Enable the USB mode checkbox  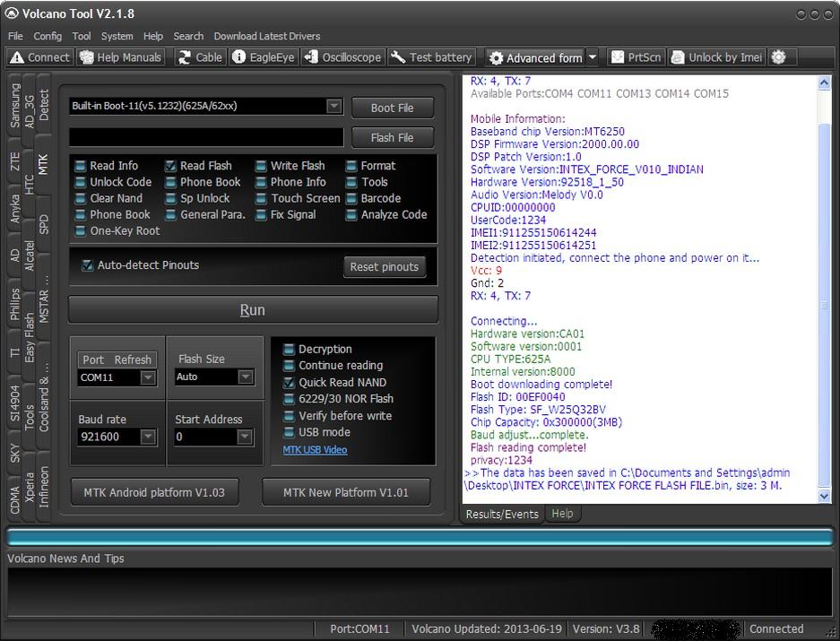pos(289,432)
